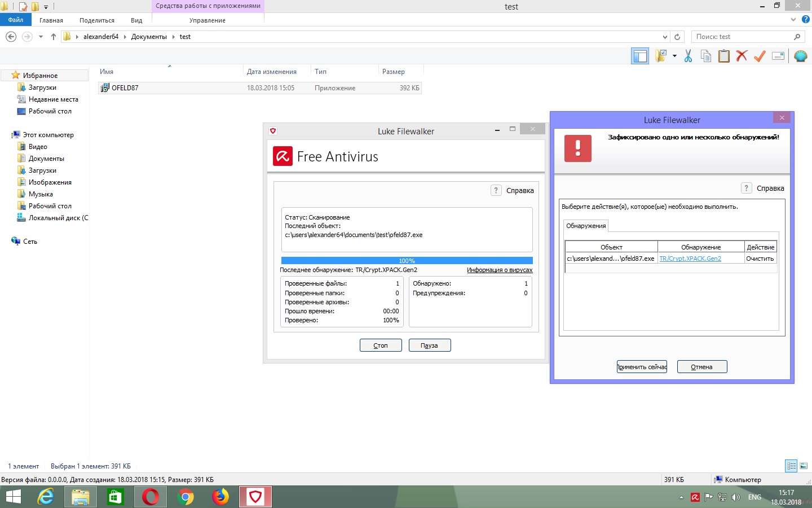
Task: Select Сеть in the navigation pane
Action: pyautogui.click(x=30, y=242)
